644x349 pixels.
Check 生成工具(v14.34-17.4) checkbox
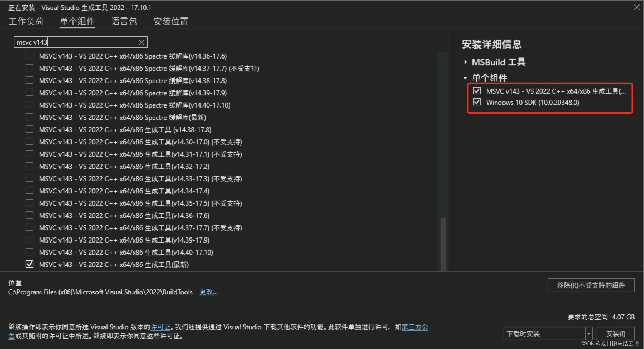pyautogui.click(x=30, y=191)
